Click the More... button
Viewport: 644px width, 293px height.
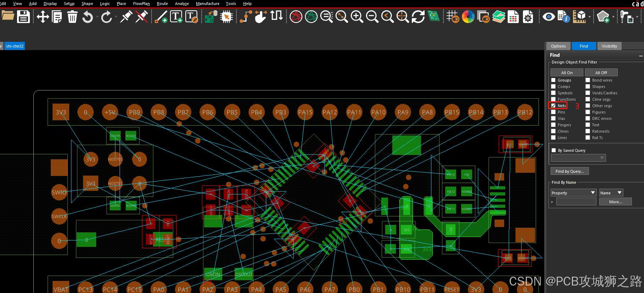(615, 202)
